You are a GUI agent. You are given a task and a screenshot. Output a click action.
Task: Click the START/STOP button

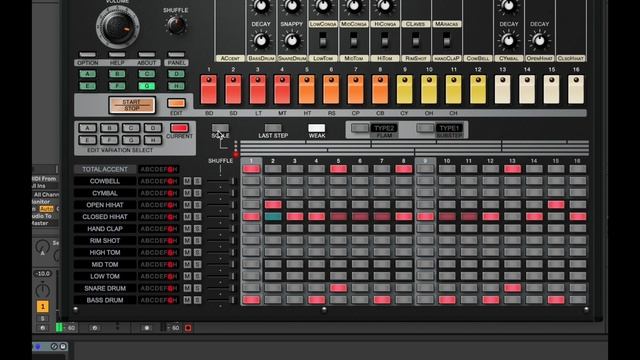pos(132,105)
